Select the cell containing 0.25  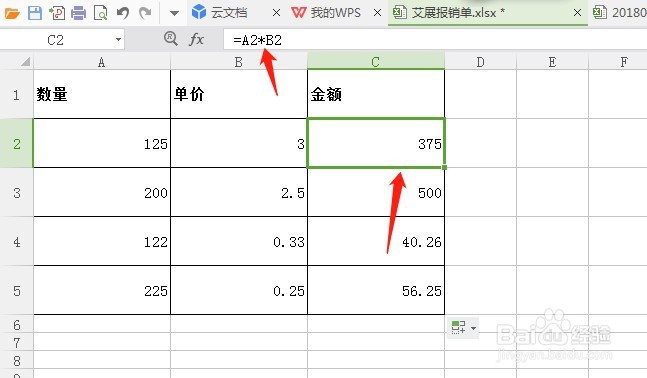pos(239,291)
